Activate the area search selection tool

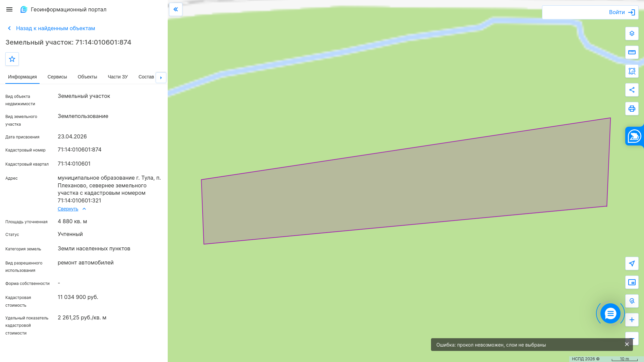coord(632,71)
